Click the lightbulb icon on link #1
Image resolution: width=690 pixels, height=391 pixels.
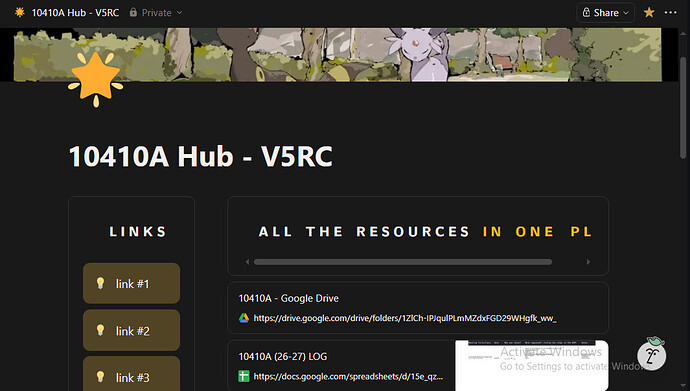[100, 283]
